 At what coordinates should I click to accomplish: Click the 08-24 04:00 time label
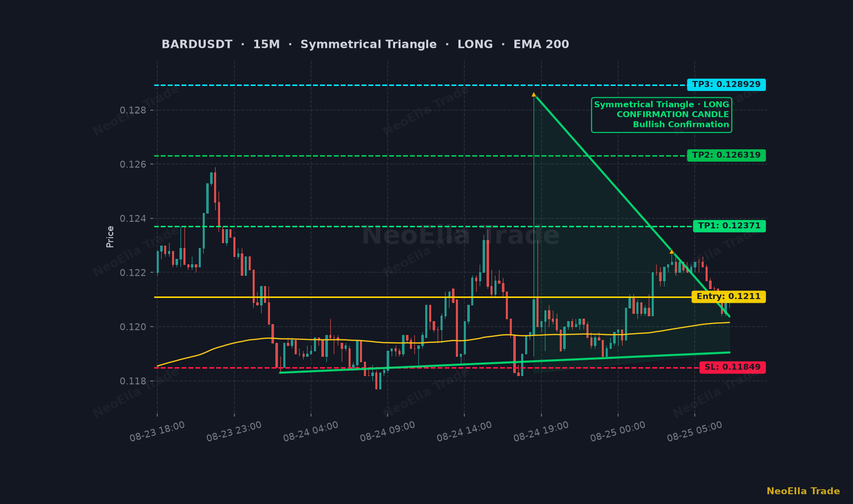[x=311, y=431]
